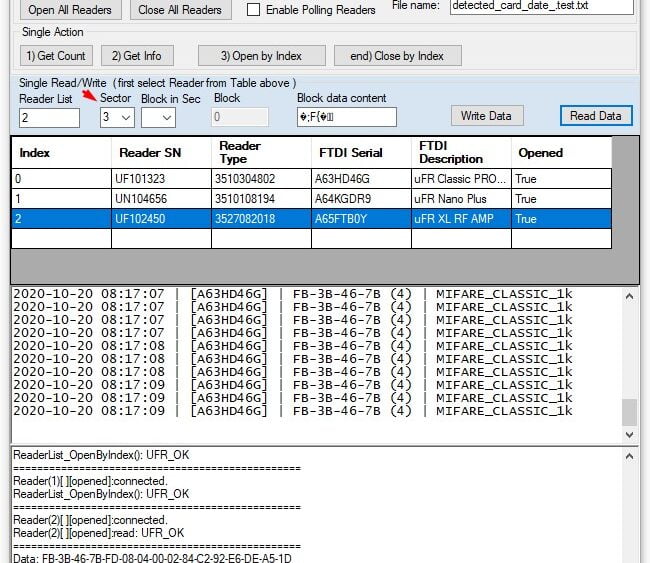Click card log scrollbar up arrow
Image resolution: width=650 pixels, height=563 pixels.
coord(629,296)
